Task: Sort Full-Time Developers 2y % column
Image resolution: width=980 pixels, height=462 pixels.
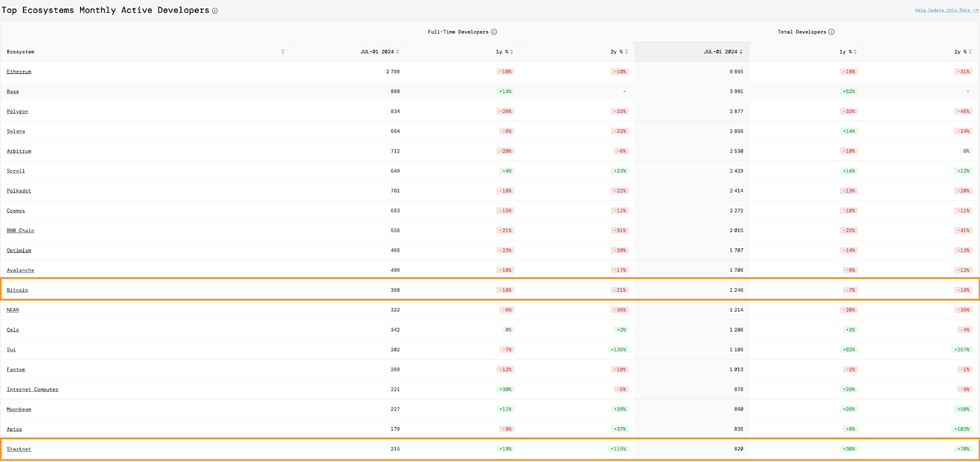Action: (626, 52)
